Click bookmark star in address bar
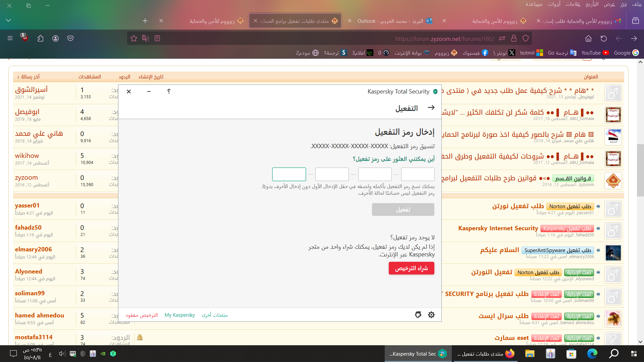The image size is (644, 362). (134, 38)
